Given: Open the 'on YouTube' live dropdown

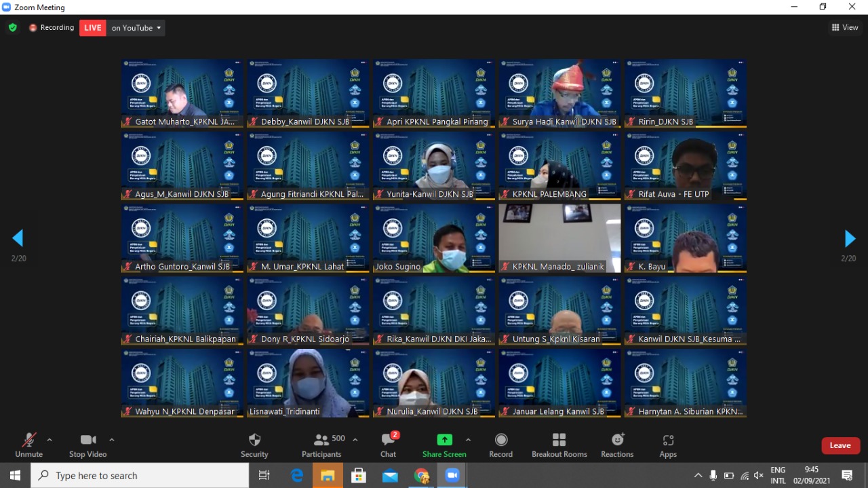Looking at the screenshot, I should 137,28.
